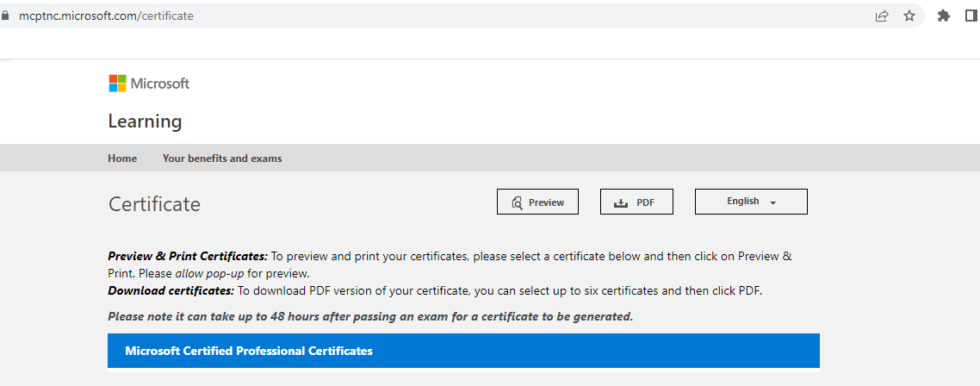Image resolution: width=980 pixels, height=386 pixels.
Task: Click the 48 hours note text
Action: coord(370,316)
